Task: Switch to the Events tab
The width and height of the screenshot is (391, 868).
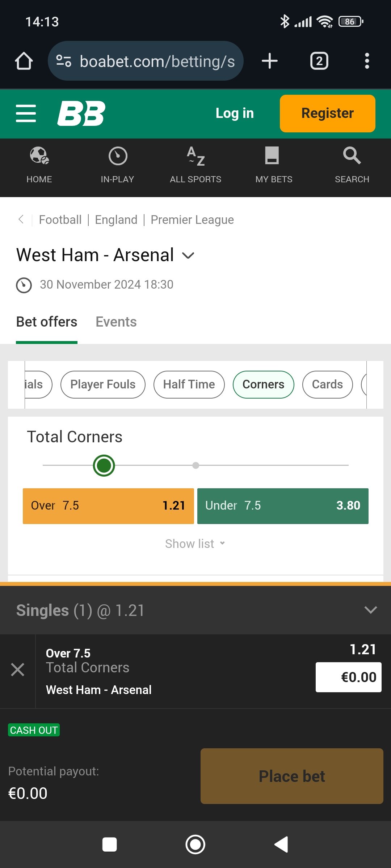Action: coord(116,322)
